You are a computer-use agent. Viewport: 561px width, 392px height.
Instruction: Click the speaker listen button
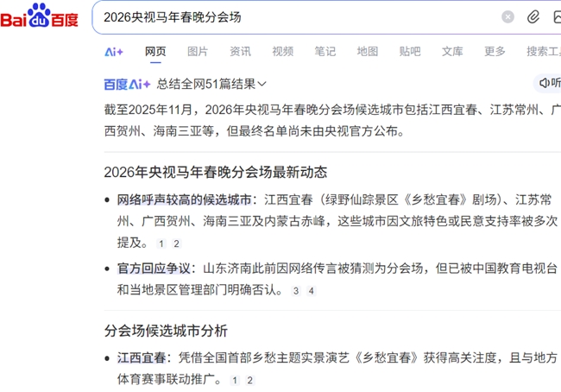(x=548, y=83)
